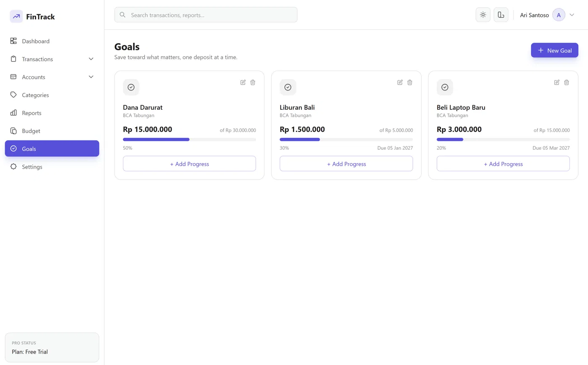Click the FinTrack logo icon
Viewport: 588px width, 365px height.
[16, 16]
